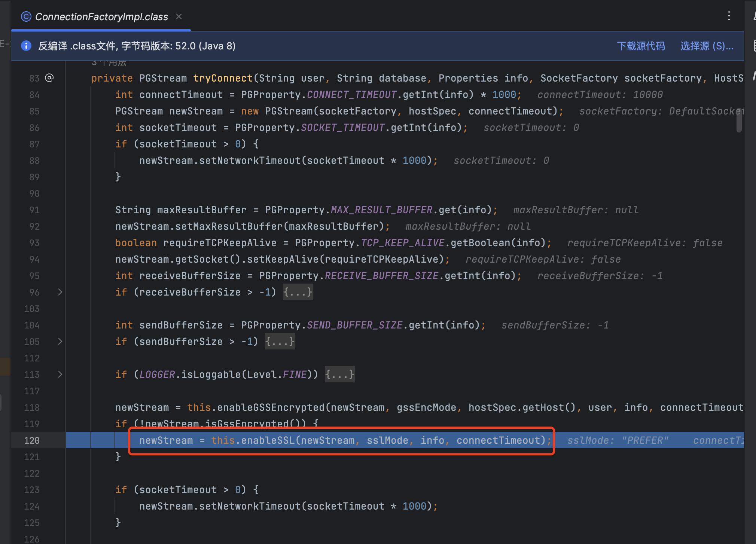Click SOCKET_TIMEOUT constant on line 86
Image resolution: width=756 pixels, height=544 pixels.
point(342,128)
